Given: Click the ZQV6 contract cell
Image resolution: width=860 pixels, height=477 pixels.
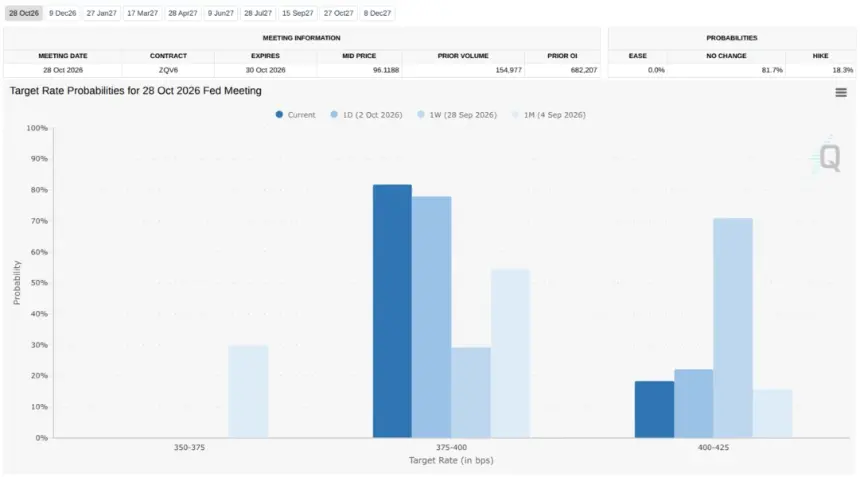Looking at the screenshot, I should coord(168,70).
